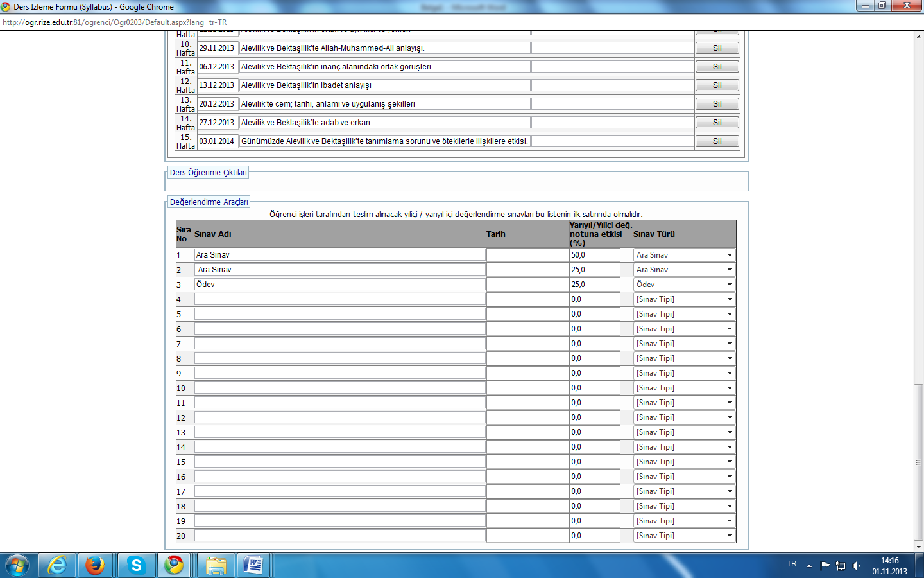924x578 pixels.
Task: Delete week 15 row with Sil
Action: point(717,141)
